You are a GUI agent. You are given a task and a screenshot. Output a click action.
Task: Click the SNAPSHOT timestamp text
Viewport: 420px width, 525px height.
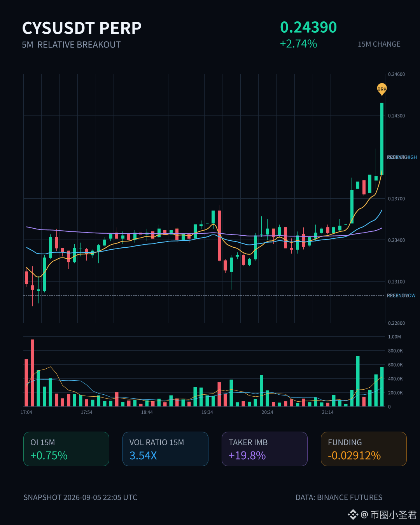(80, 497)
